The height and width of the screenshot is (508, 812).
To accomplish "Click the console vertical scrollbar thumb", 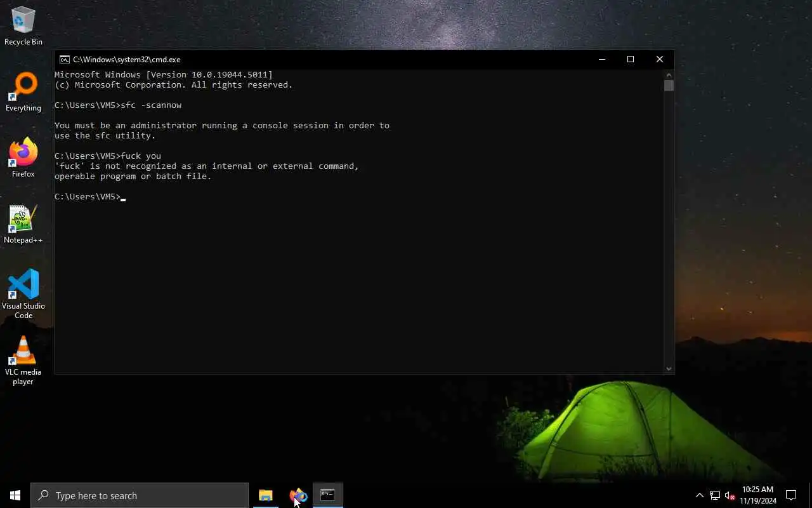I will pos(669,86).
